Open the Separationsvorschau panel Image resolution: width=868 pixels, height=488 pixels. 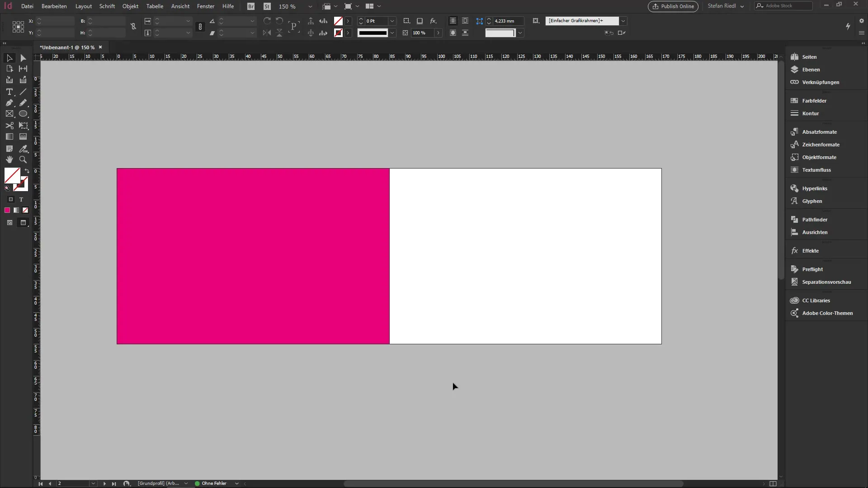click(826, 282)
